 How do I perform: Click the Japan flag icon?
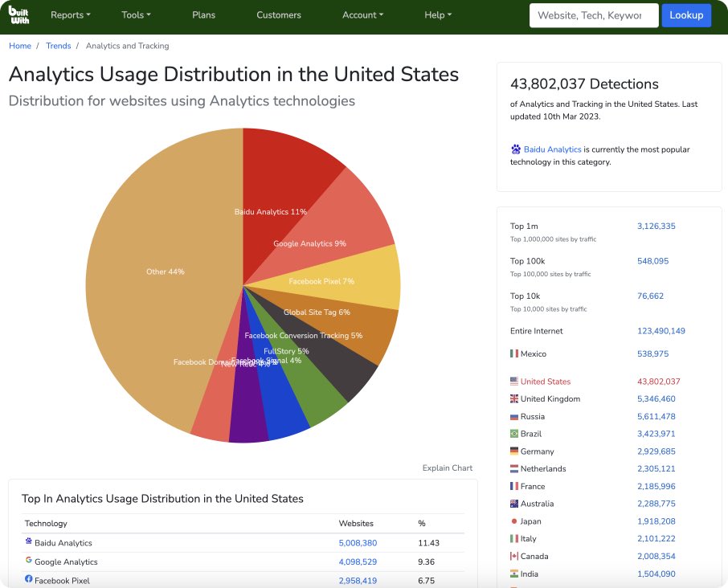pyautogui.click(x=514, y=521)
